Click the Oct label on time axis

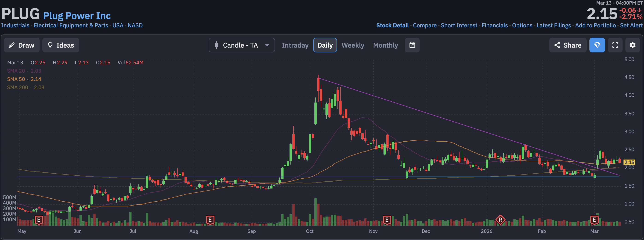[310, 231]
